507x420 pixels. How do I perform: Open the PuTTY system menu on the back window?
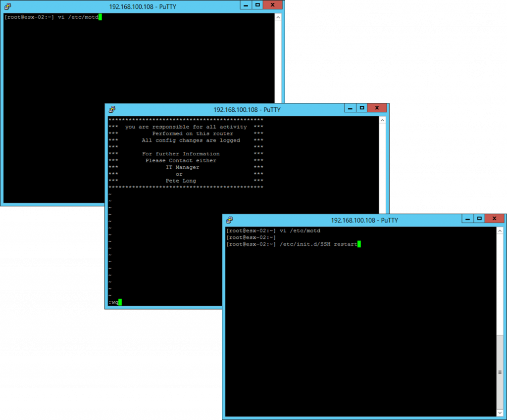pos(7,6)
